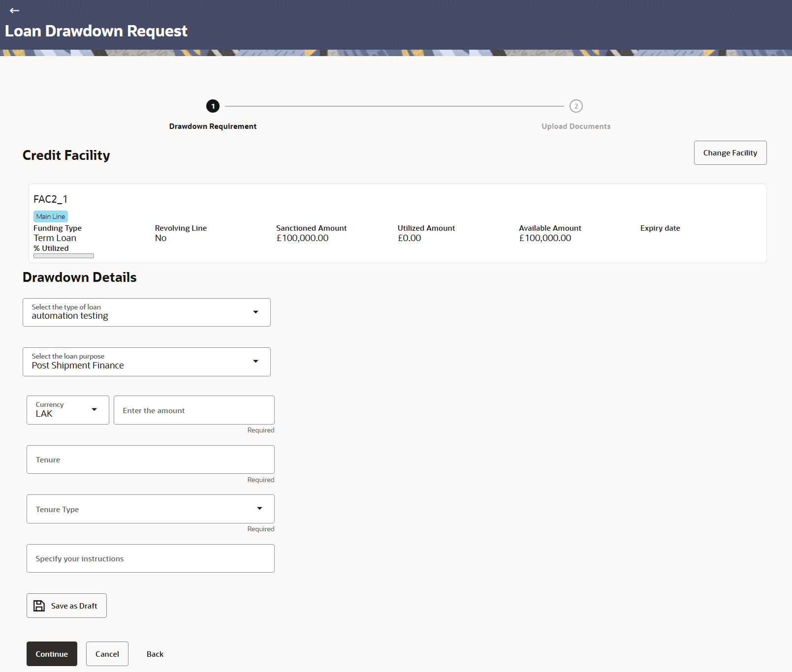Viewport: 792px width, 672px height.
Task: Click the Term Loan funding type value
Action: (55, 238)
